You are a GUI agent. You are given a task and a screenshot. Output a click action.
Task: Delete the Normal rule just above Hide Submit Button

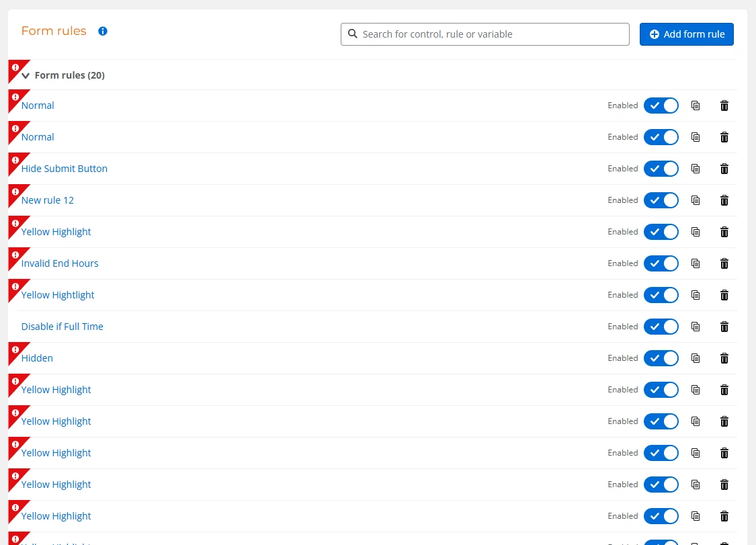[724, 137]
